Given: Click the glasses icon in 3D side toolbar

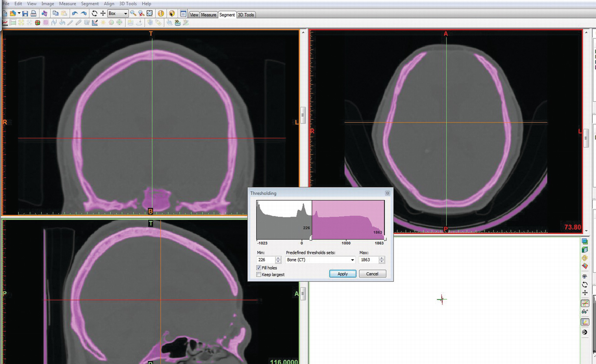Looking at the screenshot, I should tap(584, 312).
